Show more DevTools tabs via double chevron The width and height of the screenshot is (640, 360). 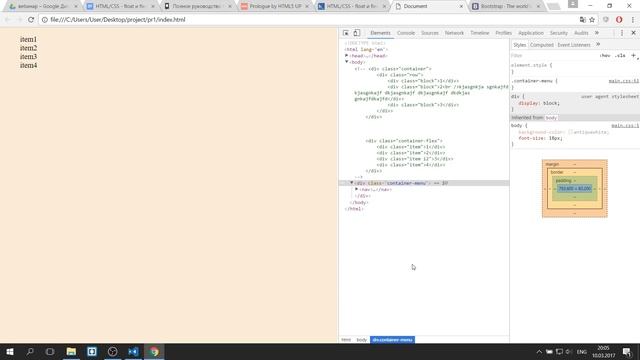(x=597, y=33)
